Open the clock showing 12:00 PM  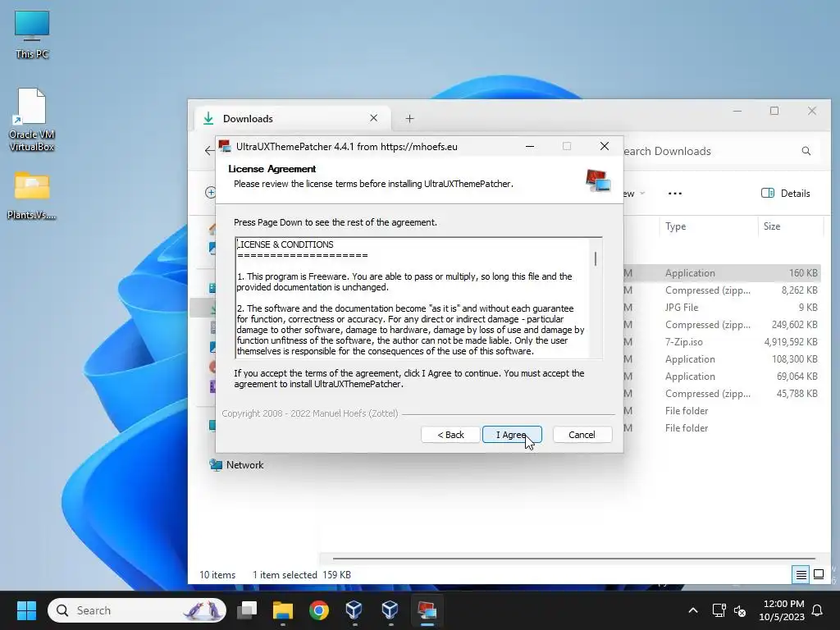782,610
